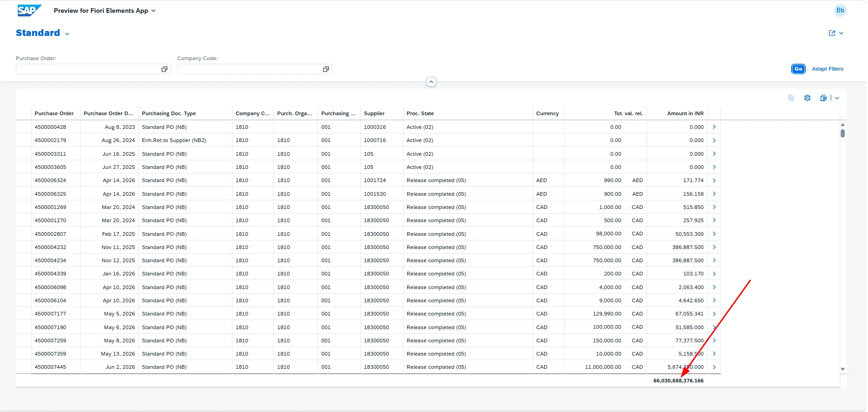Click the table scrollbar down arrow
The height and width of the screenshot is (412, 868).
[x=843, y=369]
